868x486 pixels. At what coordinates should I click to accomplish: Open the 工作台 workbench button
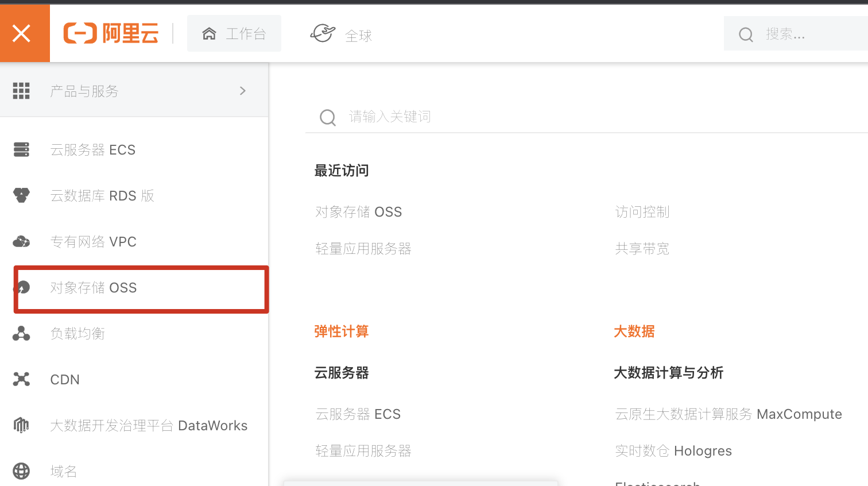[234, 34]
